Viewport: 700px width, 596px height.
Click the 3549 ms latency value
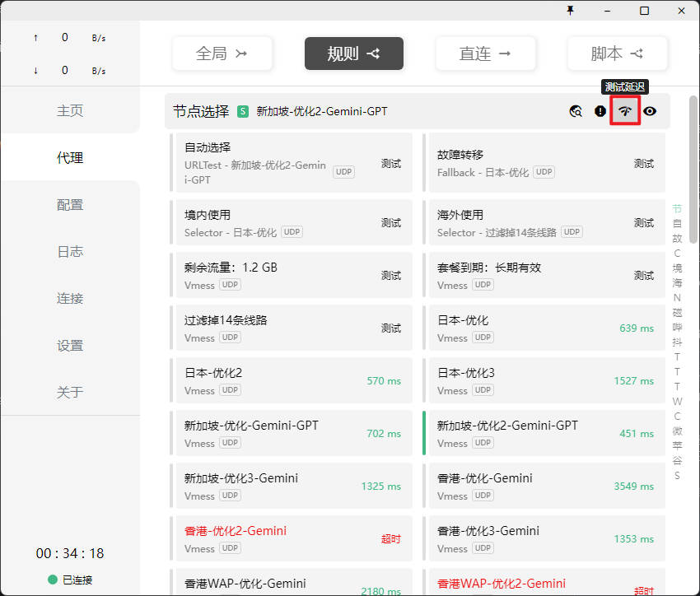[x=634, y=487]
